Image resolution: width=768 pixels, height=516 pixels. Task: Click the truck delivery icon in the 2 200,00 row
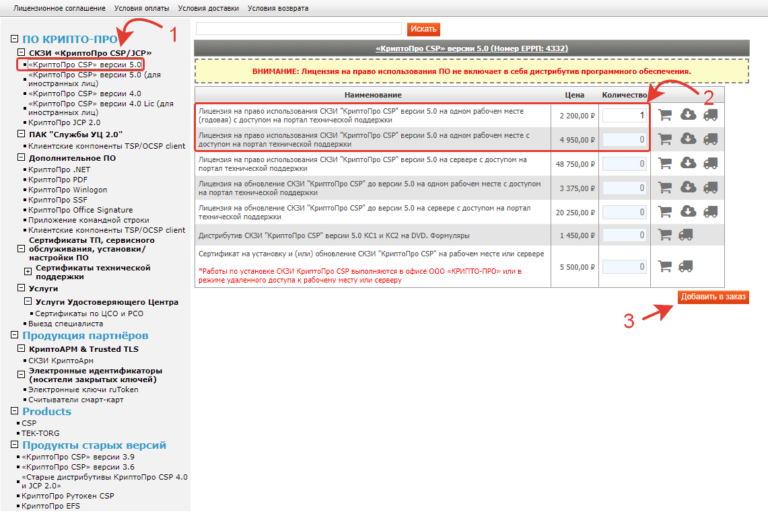(711, 115)
